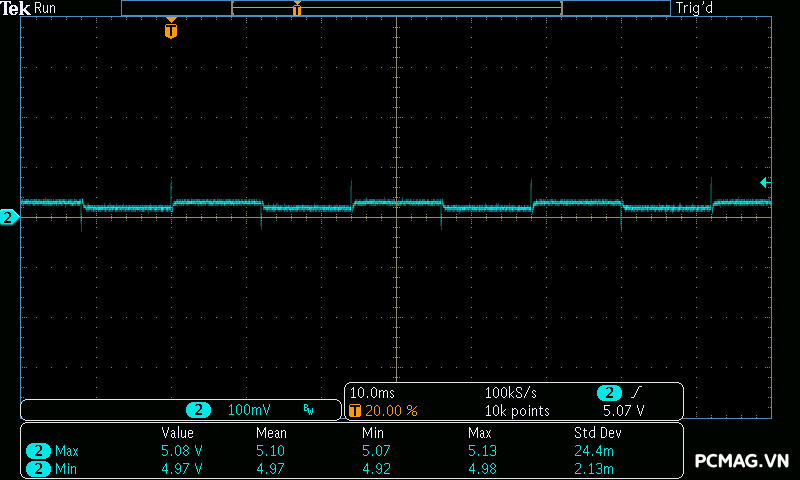Screen dimensions: 800x480
Task: Click the orange T icon beside 20.00 %
Action: (354, 410)
